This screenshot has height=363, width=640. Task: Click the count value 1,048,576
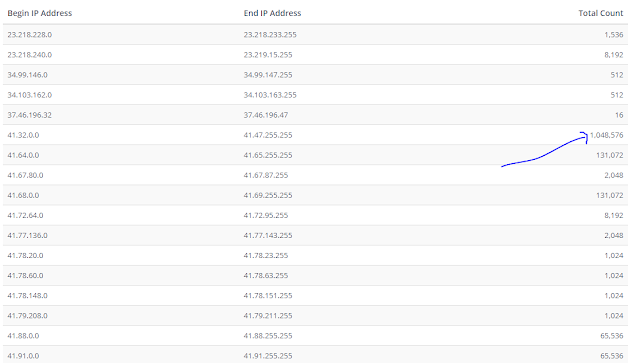[607, 135]
